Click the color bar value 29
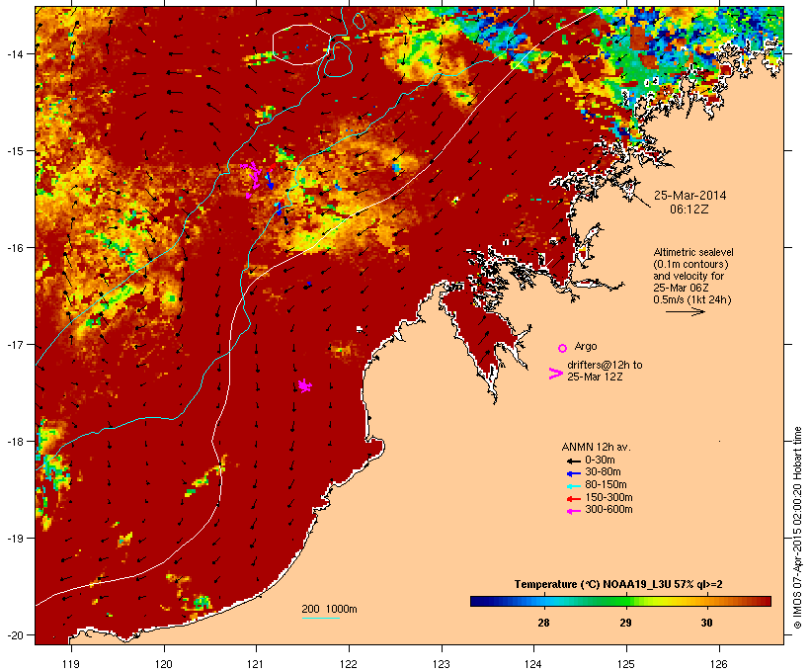 pyautogui.click(x=625, y=623)
